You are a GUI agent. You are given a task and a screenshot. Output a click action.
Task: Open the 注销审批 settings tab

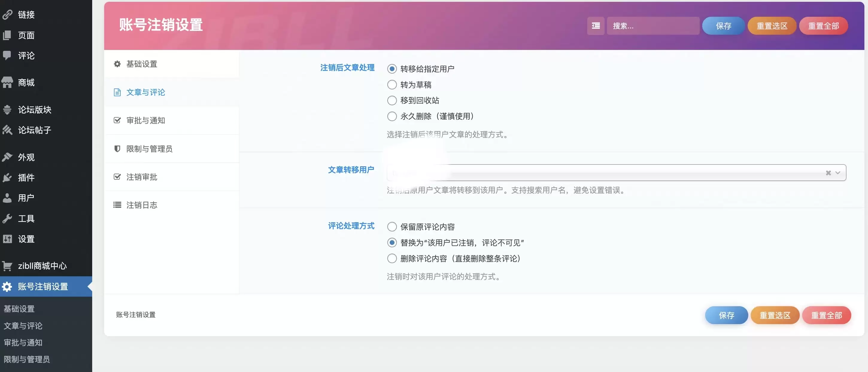(x=142, y=176)
